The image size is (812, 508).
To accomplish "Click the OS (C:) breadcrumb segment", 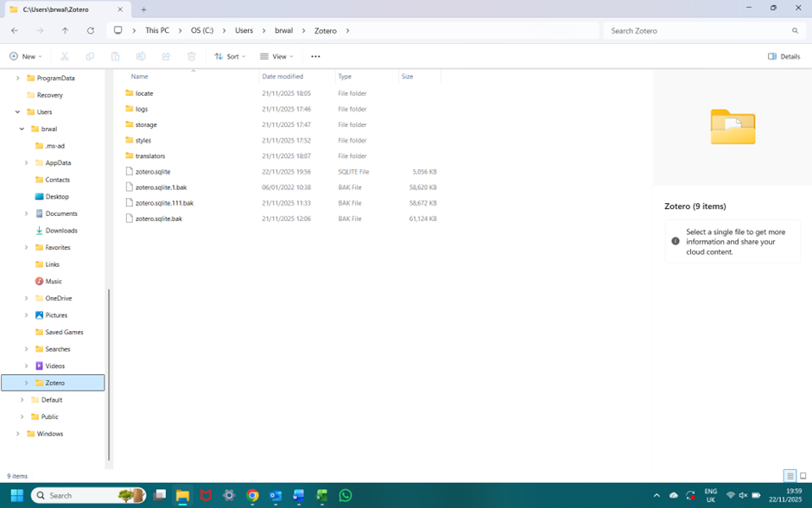I will (202, 30).
